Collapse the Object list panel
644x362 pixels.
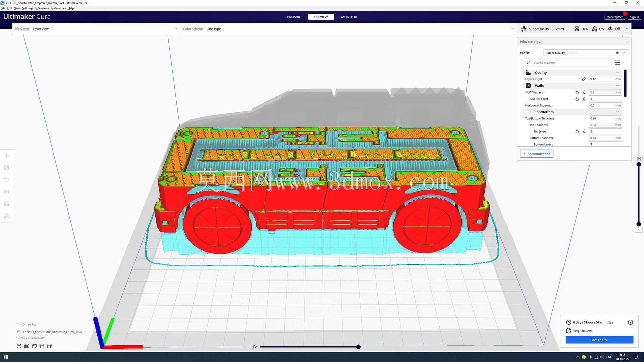tap(18, 324)
